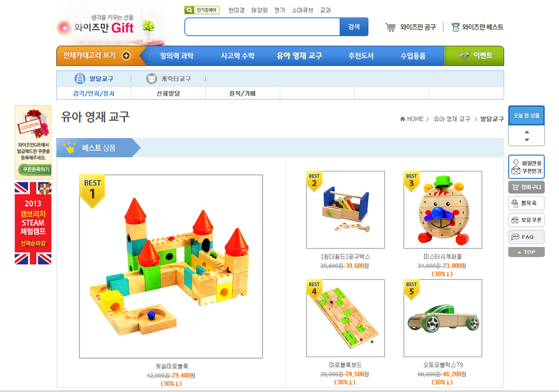Open the 발달교구 category icon
The width and height of the screenshot is (559, 392).
pyautogui.click(x=80, y=79)
